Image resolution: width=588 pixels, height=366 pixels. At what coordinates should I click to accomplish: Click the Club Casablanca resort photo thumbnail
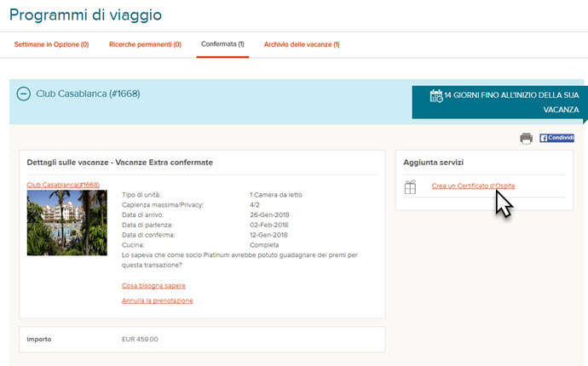point(67,223)
